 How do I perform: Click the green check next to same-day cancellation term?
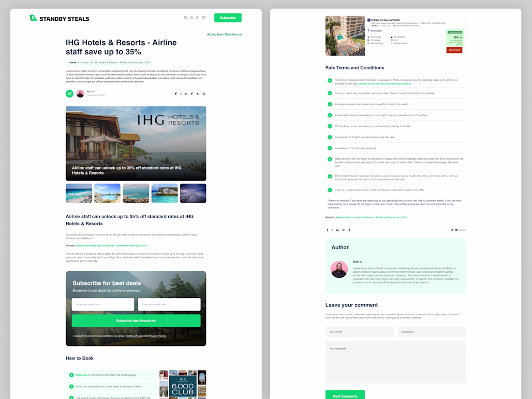coord(329,93)
